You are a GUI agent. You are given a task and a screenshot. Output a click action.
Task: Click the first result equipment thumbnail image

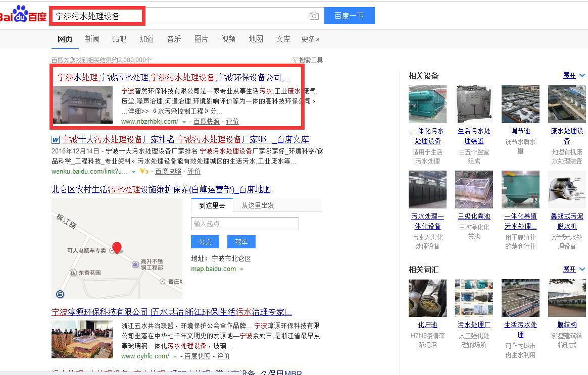click(83, 105)
